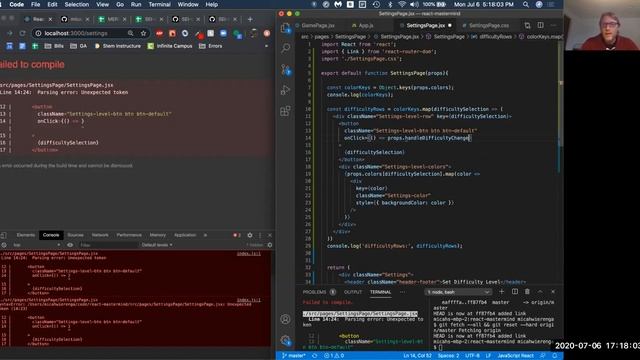Synchronize changes icon in status bar
Viewport: 640px width, 360px height.
tap(315, 356)
